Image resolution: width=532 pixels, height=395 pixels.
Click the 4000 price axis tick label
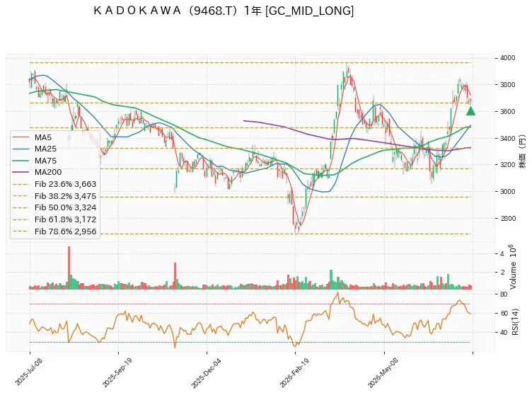coord(507,58)
